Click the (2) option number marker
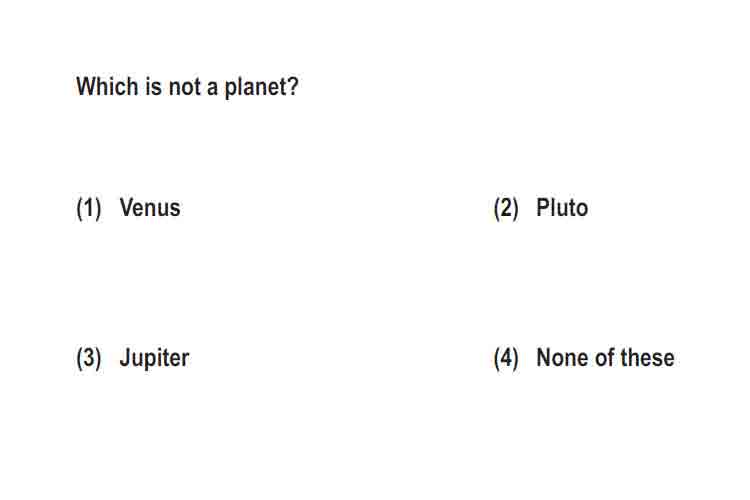This screenshot has height=500, width=750. [x=506, y=209]
